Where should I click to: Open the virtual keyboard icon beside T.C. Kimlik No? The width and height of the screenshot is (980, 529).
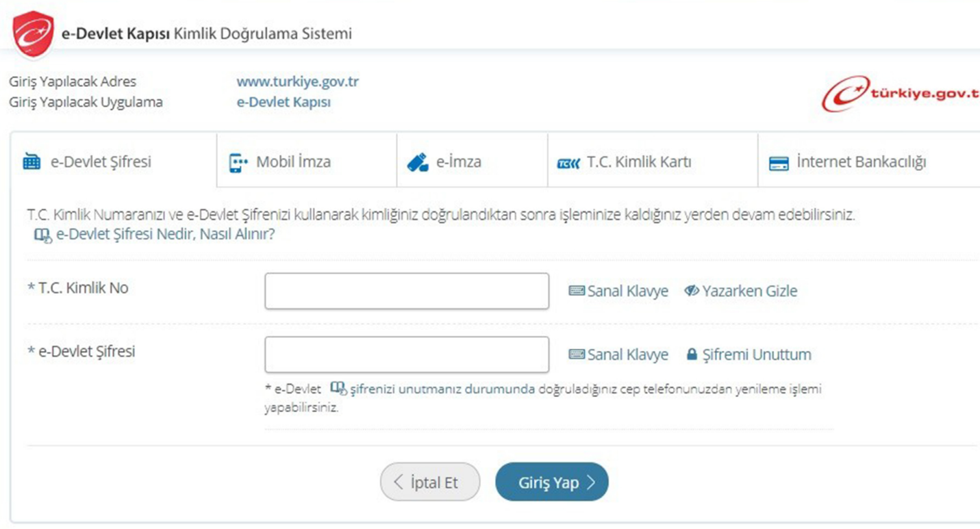[x=576, y=290]
